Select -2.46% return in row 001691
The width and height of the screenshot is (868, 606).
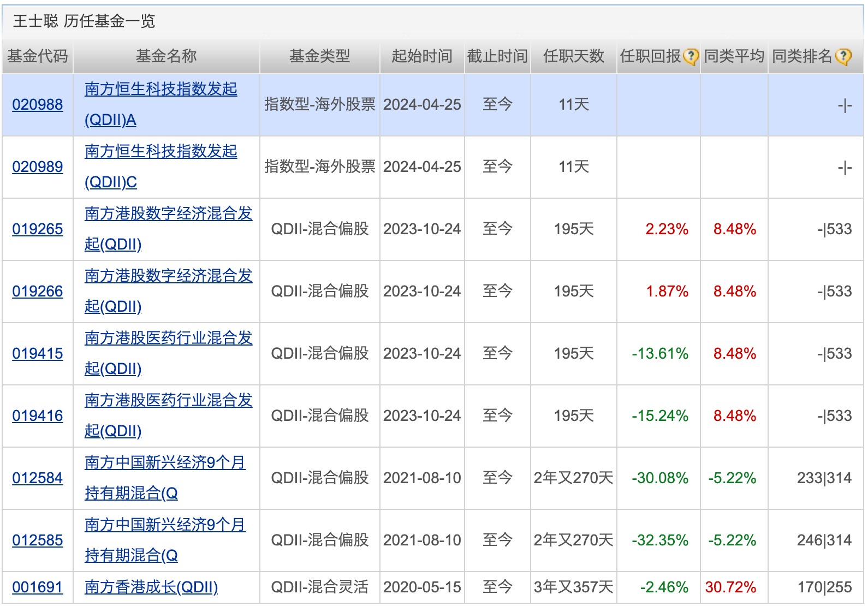coord(664,587)
